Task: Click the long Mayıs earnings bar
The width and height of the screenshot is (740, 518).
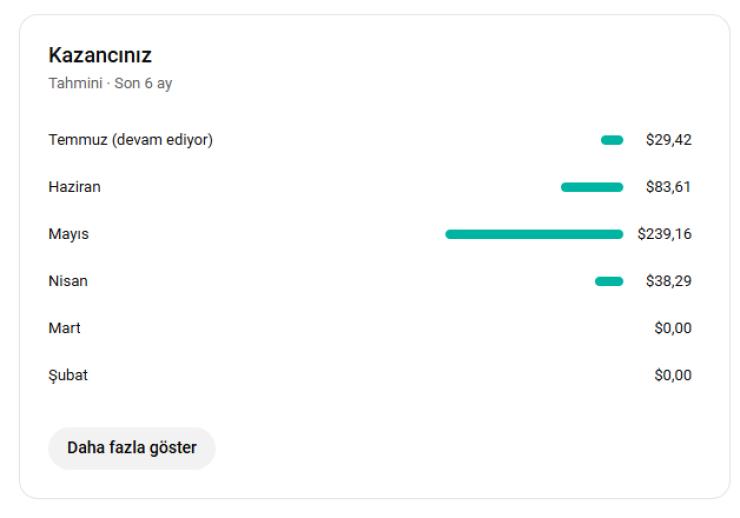Action: (534, 234)
